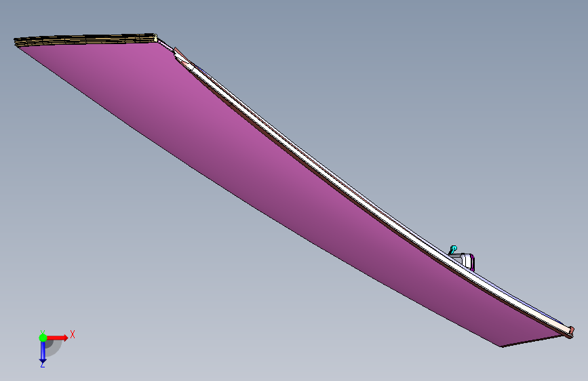Select the brown end cap at the wing tip

(570, 331)
